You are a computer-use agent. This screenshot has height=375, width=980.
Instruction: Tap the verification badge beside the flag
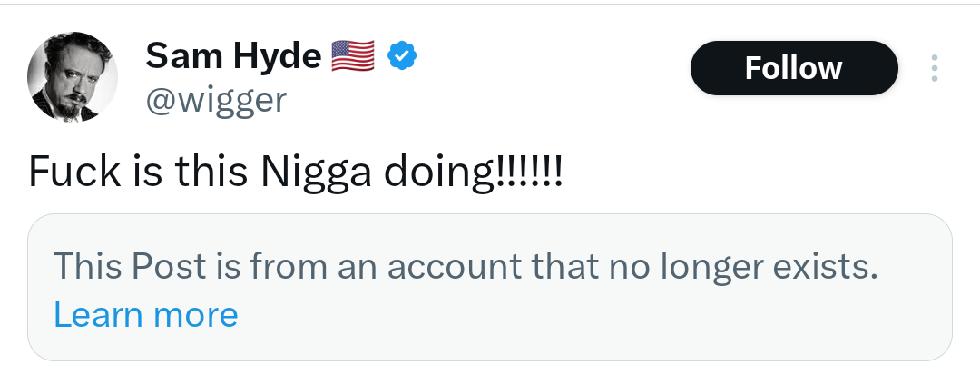402,56
